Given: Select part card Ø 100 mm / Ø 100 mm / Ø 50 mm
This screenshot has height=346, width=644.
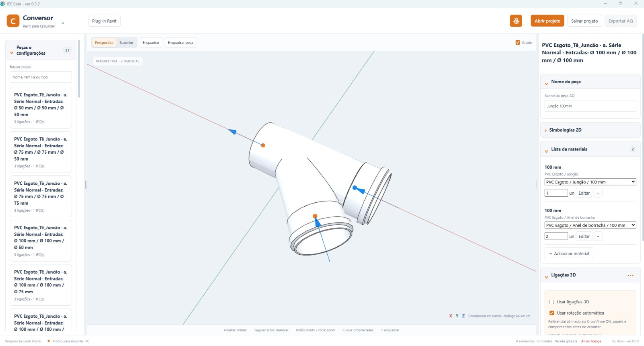Looking at the screenshot, I should (41, 241).
